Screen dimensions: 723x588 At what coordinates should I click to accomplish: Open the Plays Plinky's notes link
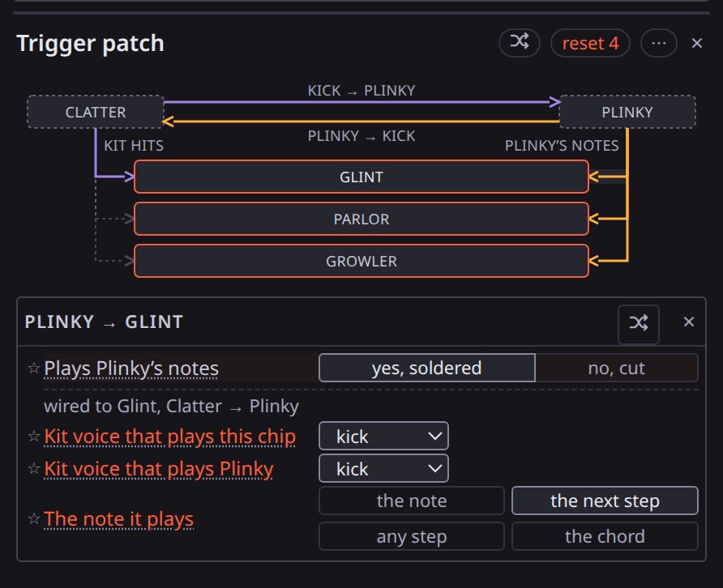[131, 369]
